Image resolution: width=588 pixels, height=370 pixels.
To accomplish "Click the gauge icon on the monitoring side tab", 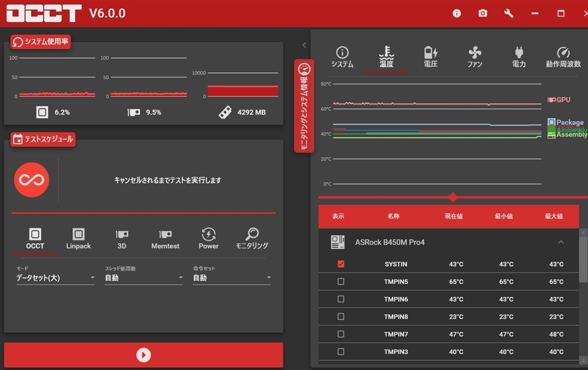I will tap(304, 69).
